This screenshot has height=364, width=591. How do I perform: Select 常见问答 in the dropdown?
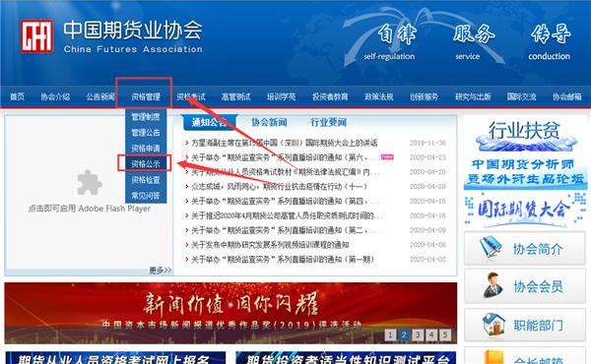pos(146,196)
